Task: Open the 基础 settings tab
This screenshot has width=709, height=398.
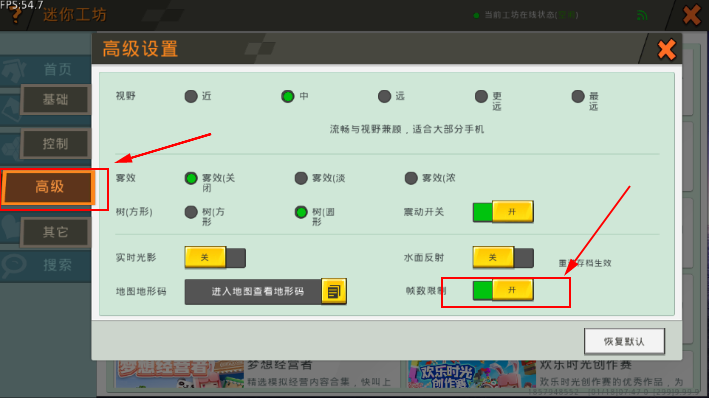Action: tap(55, 100)
